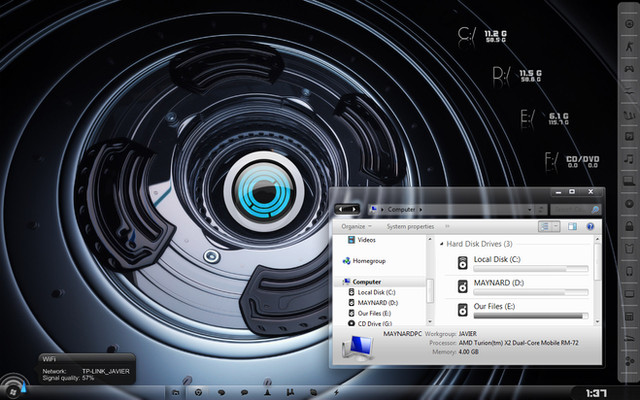Click System properties in the toolbar
This screenshot has height=400, width=640.
pyautogui.click(x=410, y=227)
